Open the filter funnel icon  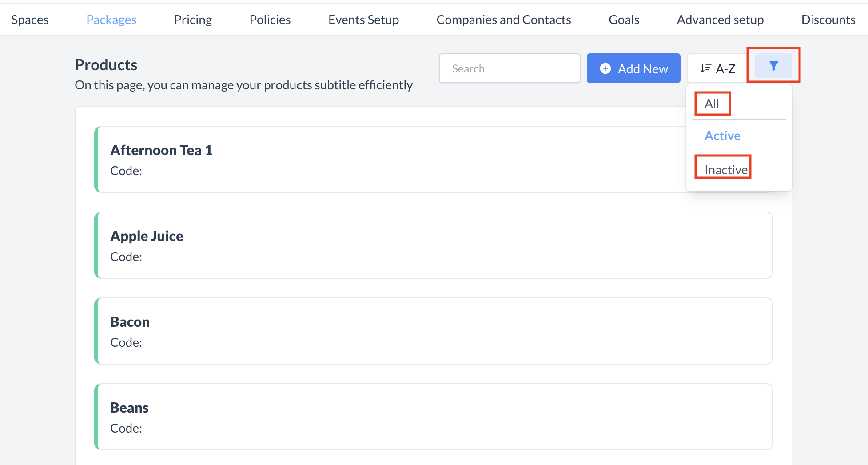coord(774,66)
